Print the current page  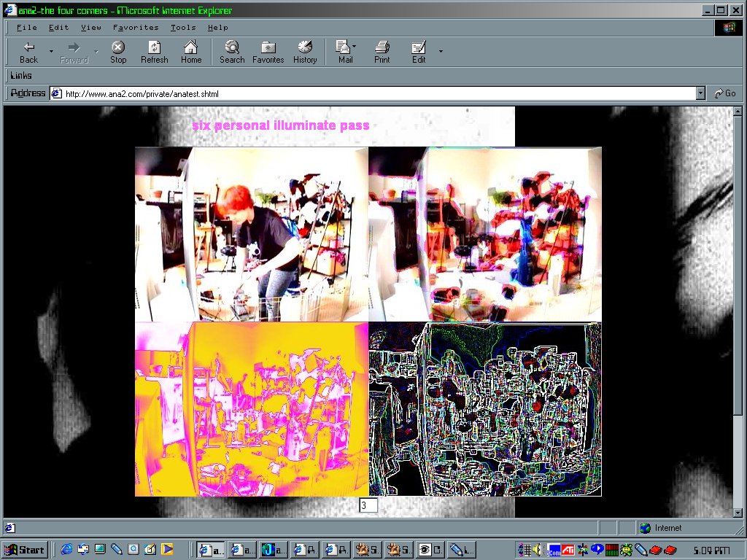pos(382,52)
